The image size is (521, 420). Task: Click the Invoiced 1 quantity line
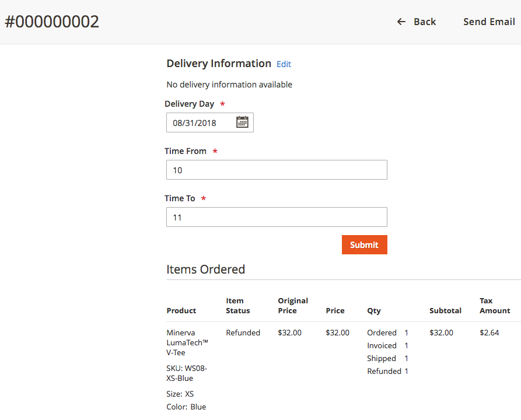coord(387,345)
